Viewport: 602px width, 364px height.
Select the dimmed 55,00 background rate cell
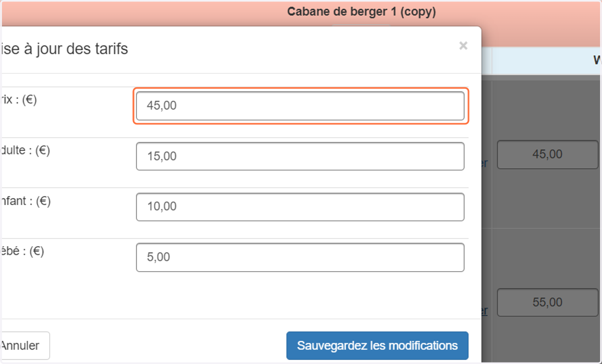coord(547,302)
